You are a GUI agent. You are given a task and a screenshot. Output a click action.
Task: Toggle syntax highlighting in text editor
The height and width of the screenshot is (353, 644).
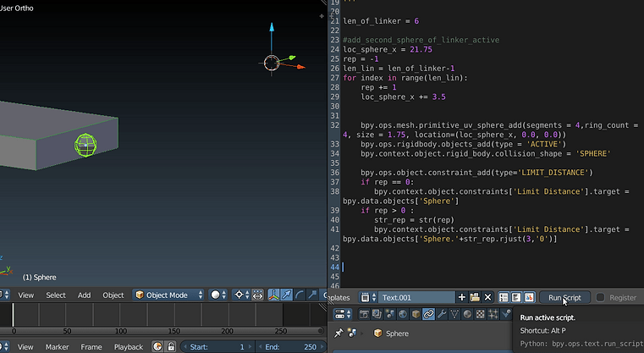point(529,297)
